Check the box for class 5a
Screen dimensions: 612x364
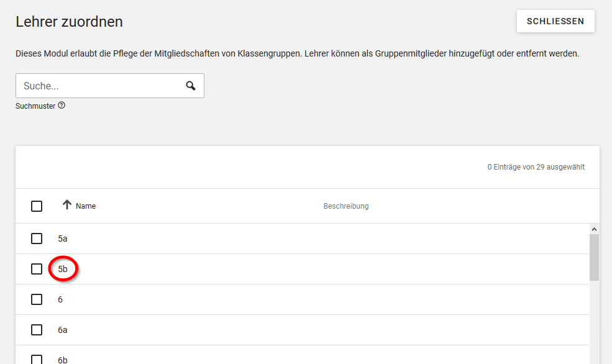tap(37, 239)
